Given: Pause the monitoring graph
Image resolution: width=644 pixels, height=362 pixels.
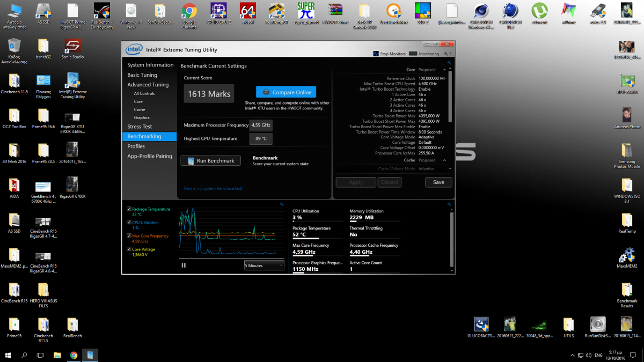Looking at the screenshot, I should 184,265.
